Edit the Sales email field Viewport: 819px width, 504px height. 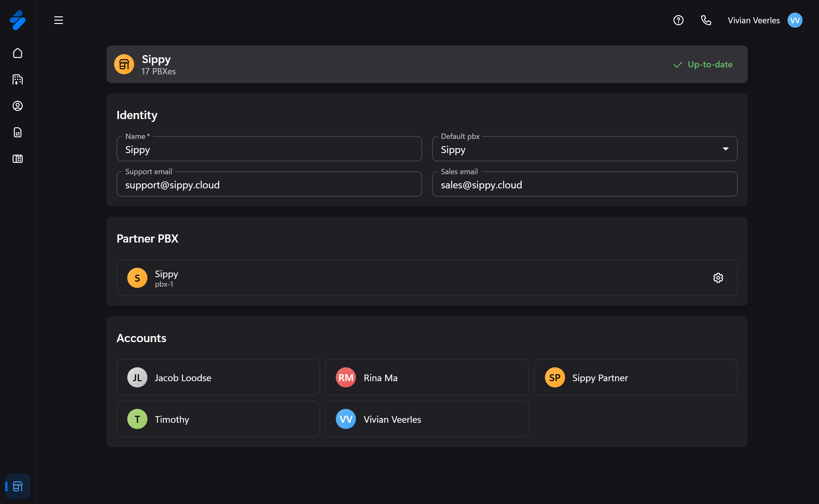pos(584,185)
